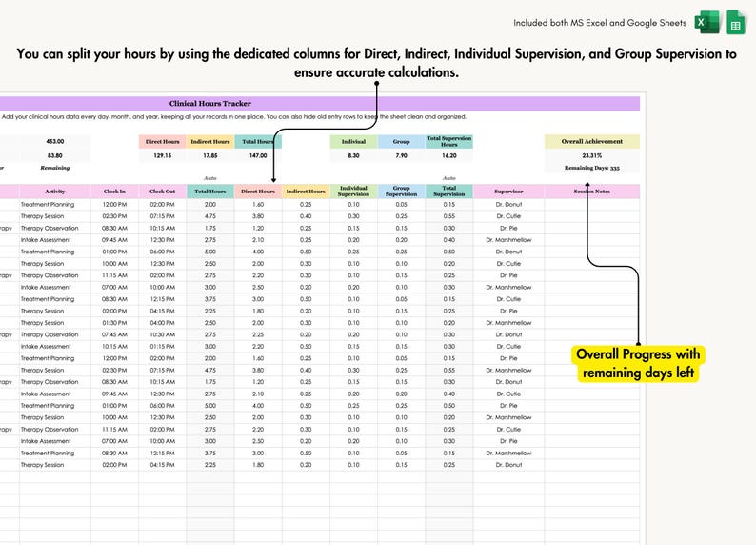Screen dimensions: 756x545
Task: Click the Total Supervision Hours summary header
Action: coord(448,141)
